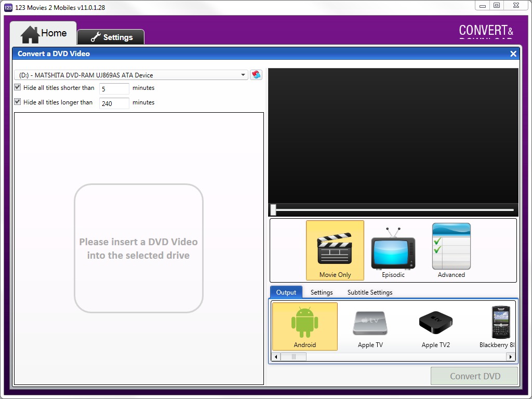Switch to the Output tab
This screenshot has width=532, height=399.
tap(286, 292)
